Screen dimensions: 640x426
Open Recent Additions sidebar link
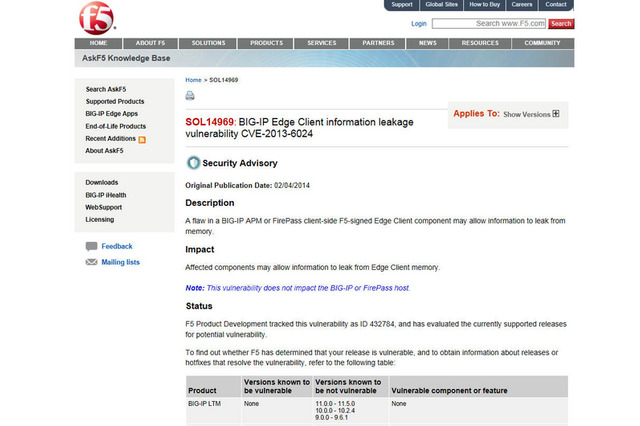point(110,139)
